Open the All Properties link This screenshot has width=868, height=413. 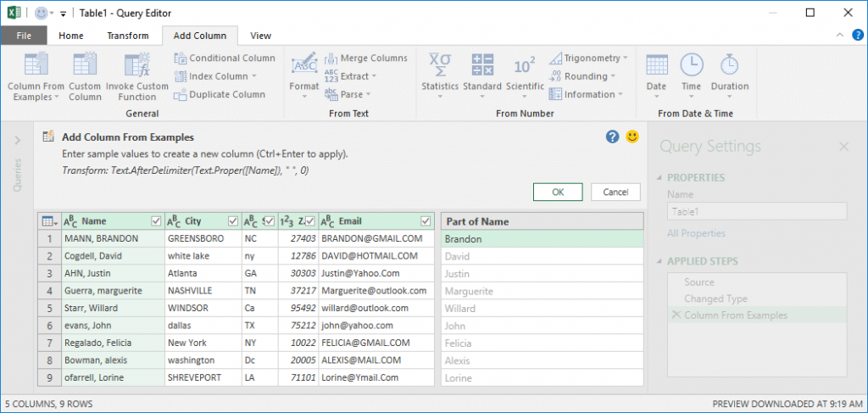point(695,233)
